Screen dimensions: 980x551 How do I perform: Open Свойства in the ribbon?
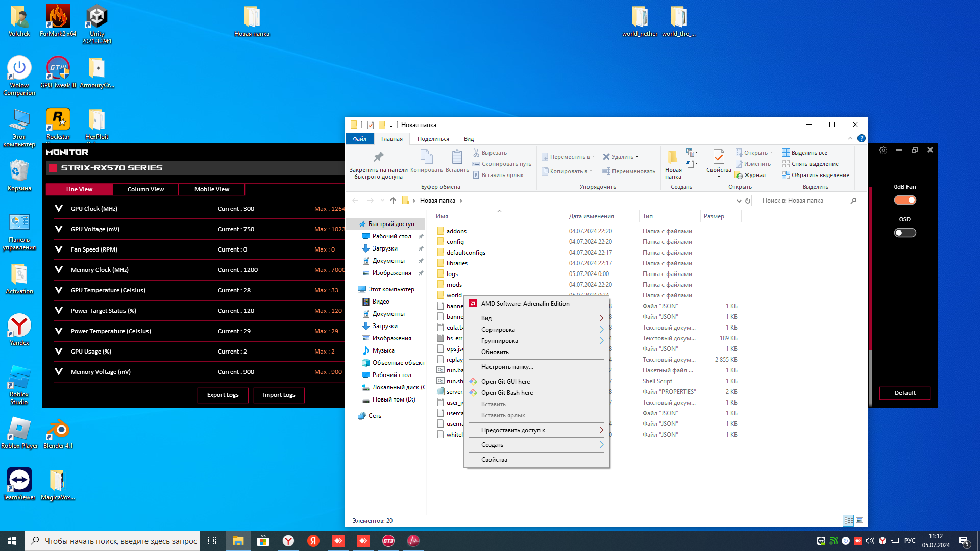point(719,163)
